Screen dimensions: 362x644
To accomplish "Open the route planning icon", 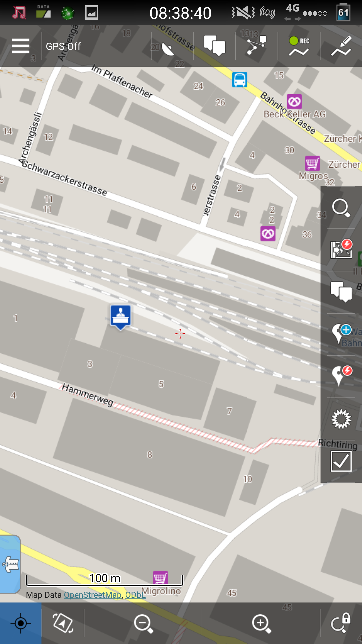I will point(256,46).
